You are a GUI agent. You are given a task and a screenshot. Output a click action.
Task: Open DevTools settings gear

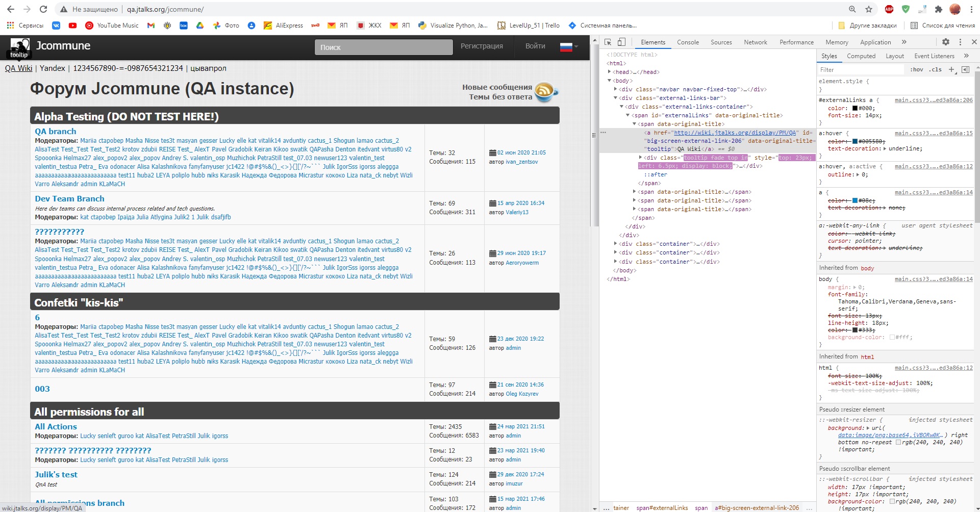(x=946, y=42)
